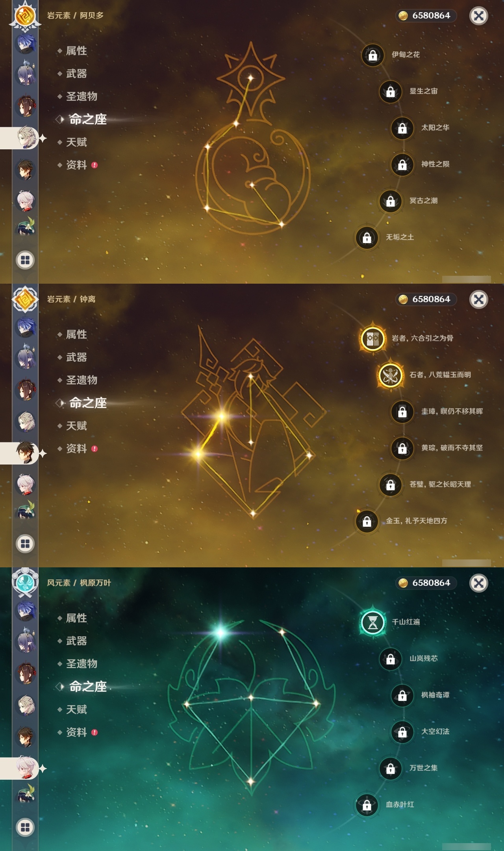504x851 pixels.
Task: Switch to 天赋 tab in Albedo panel
Action: pyautogui.click(x=76, y=142)
